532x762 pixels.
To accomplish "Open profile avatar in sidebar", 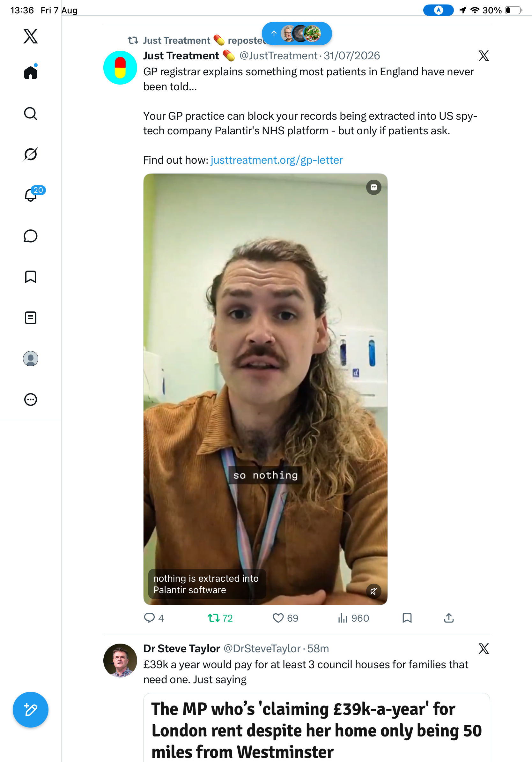I will [x=31, y=359].
